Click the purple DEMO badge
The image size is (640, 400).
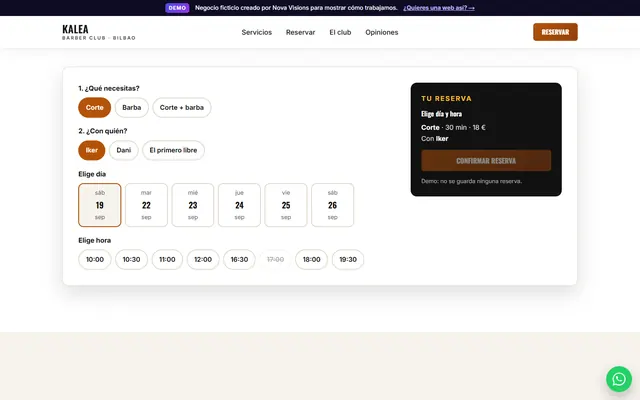177,8
